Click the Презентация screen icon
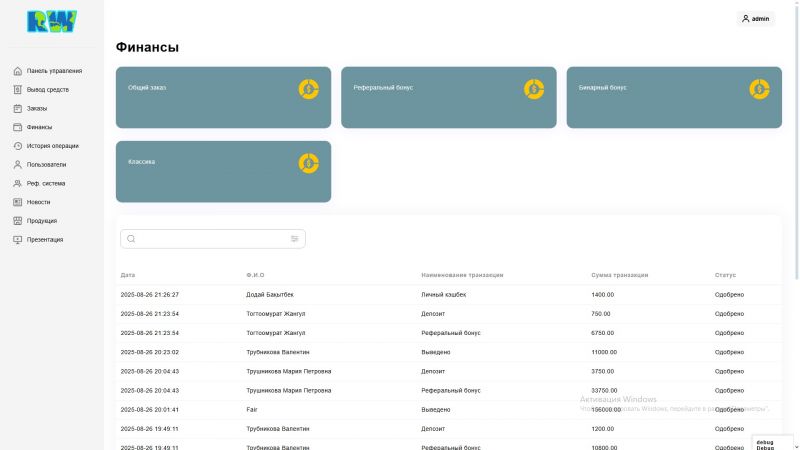 pos(18,240)
